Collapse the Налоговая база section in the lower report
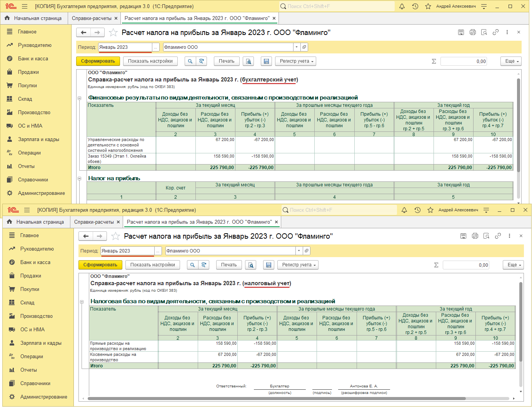 82,302
